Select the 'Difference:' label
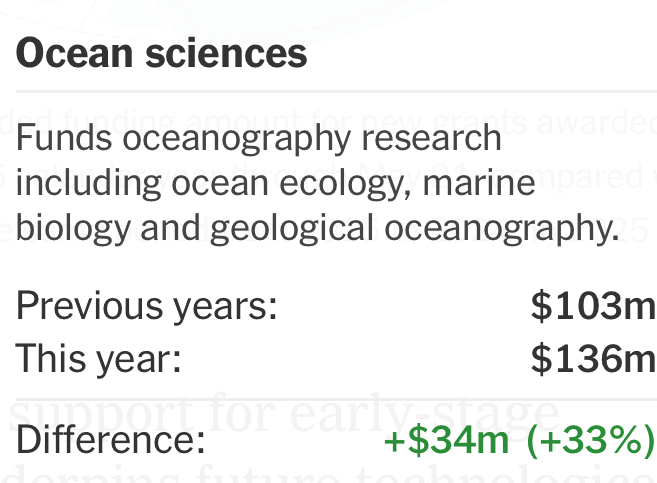657x483 pixels. click(x=111, y=439)
